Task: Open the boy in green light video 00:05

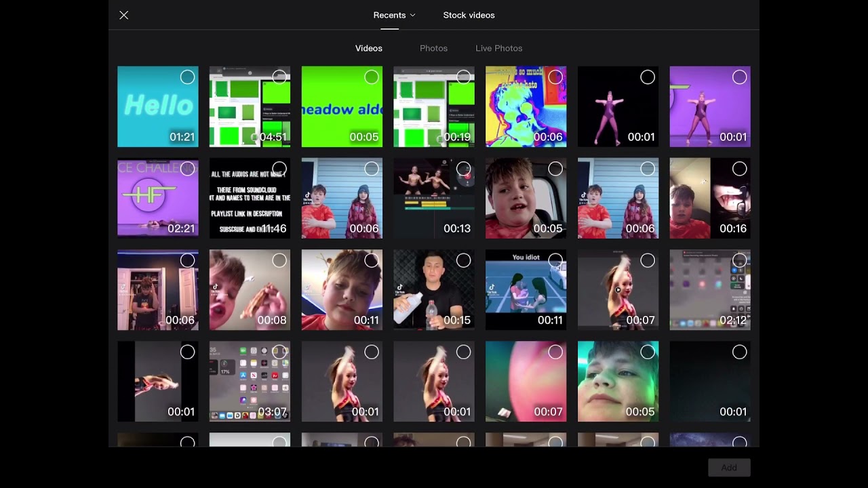Action: point(618,381)
